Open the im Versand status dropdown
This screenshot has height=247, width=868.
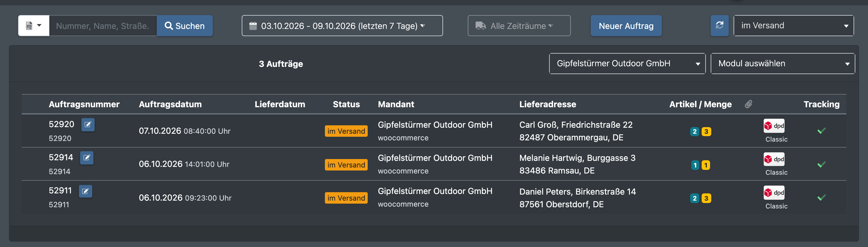794,26
